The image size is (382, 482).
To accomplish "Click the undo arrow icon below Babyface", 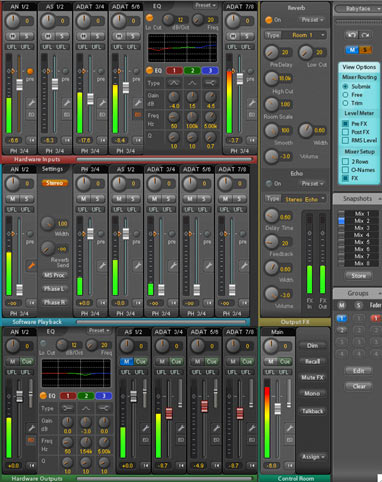I will tap(352, 35).
